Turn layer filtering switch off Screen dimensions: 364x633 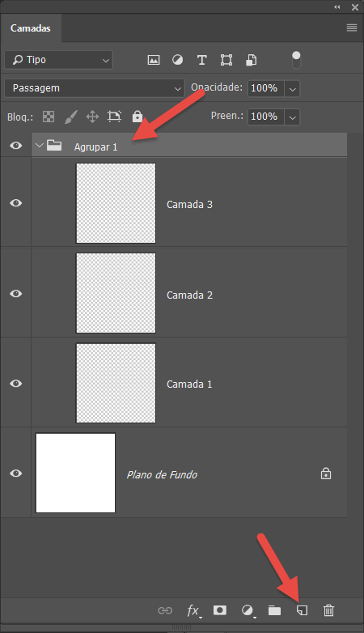[296, 60]
